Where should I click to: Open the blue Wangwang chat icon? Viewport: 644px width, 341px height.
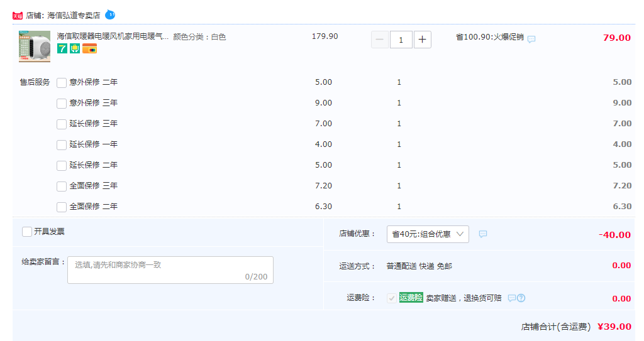point(110,15)
